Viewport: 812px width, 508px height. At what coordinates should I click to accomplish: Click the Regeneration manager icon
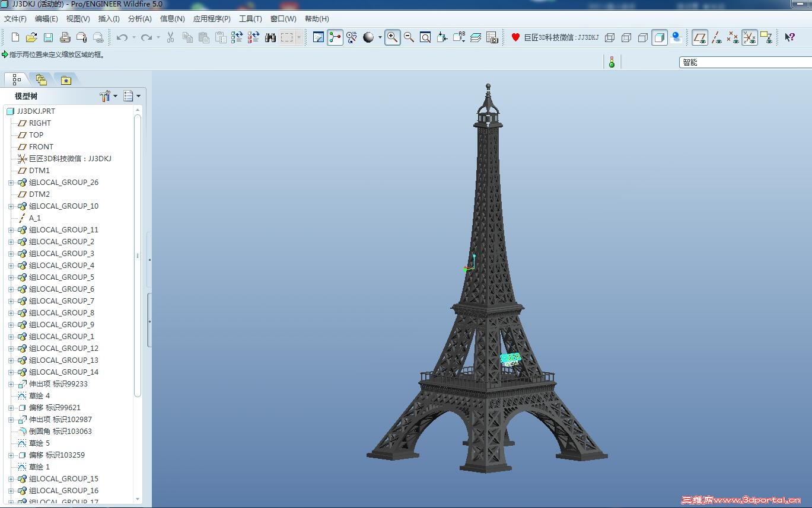pos(254,37)
